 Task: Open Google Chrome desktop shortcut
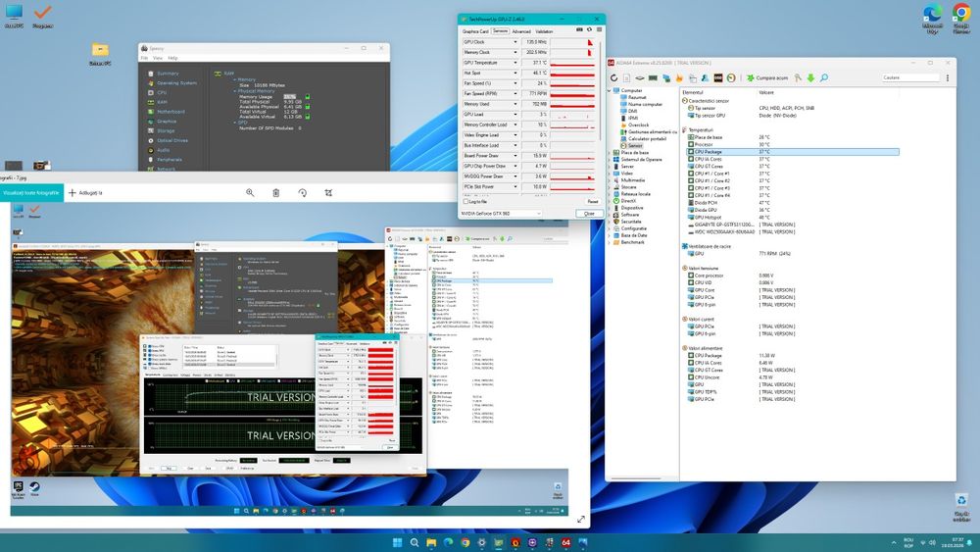[961, 13]
